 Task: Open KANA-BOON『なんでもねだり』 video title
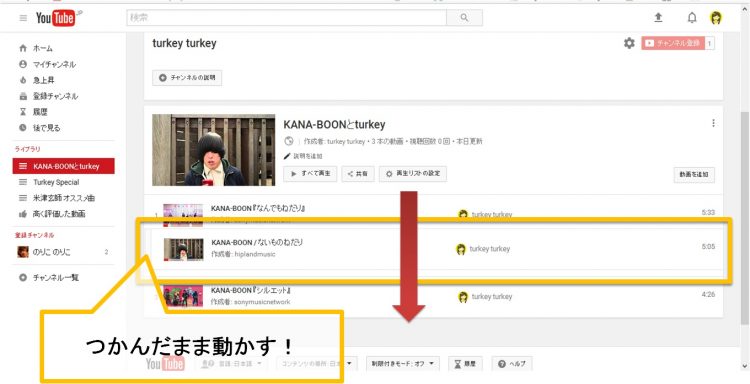pos(258,208)
